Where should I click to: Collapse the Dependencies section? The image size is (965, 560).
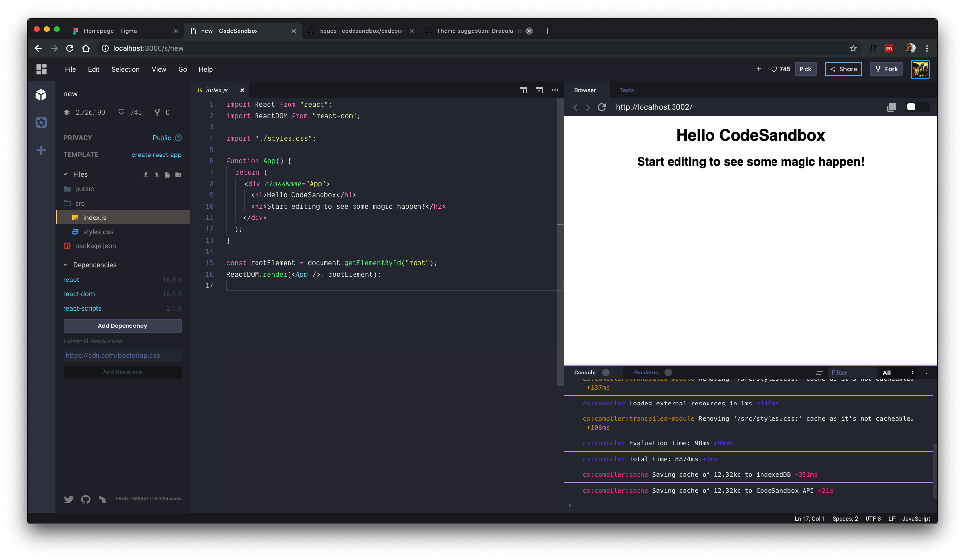tap(66, 265)
